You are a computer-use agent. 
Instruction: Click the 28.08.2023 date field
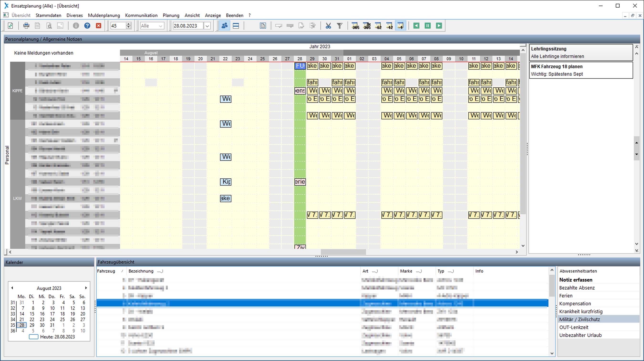(188, 26)
